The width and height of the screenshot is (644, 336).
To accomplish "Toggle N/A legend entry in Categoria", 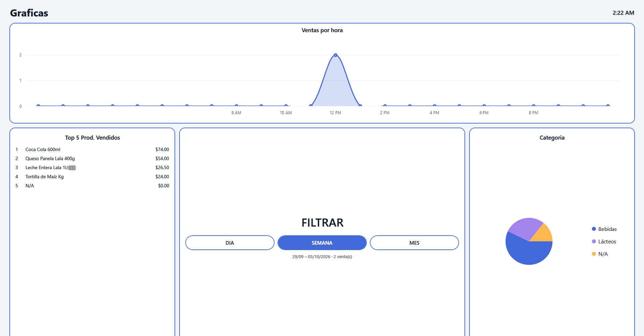I will pyautogui.click(x=600, y=254).
